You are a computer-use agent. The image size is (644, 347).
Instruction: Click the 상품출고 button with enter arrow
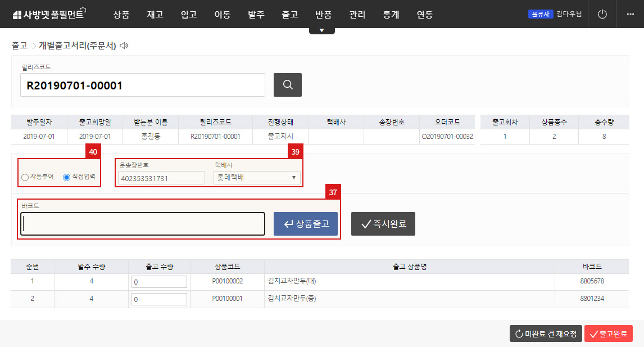point(305,223)
